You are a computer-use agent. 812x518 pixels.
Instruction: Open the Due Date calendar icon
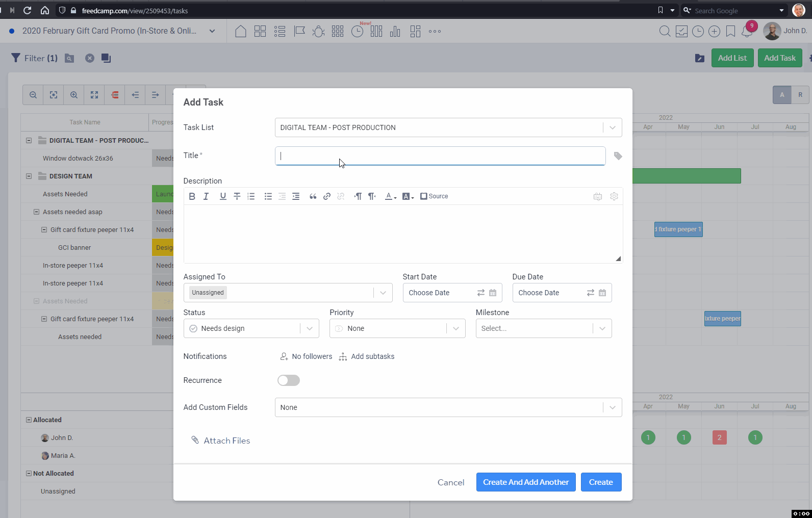602,293
